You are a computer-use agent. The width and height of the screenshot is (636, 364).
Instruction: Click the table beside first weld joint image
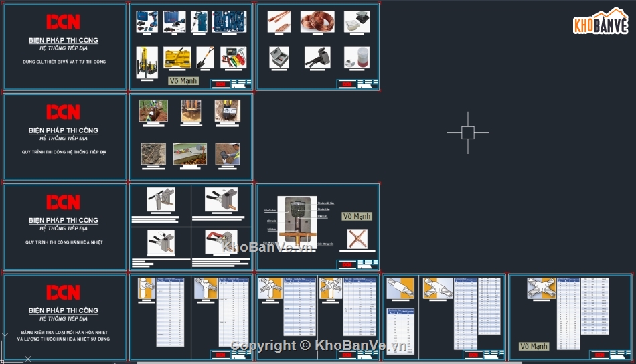pyautogui.click(x=170, y=312)
